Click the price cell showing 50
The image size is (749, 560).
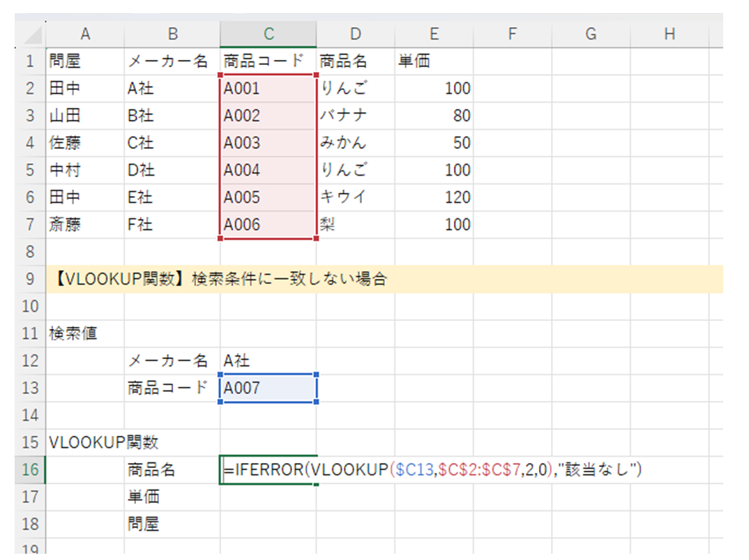434,143
